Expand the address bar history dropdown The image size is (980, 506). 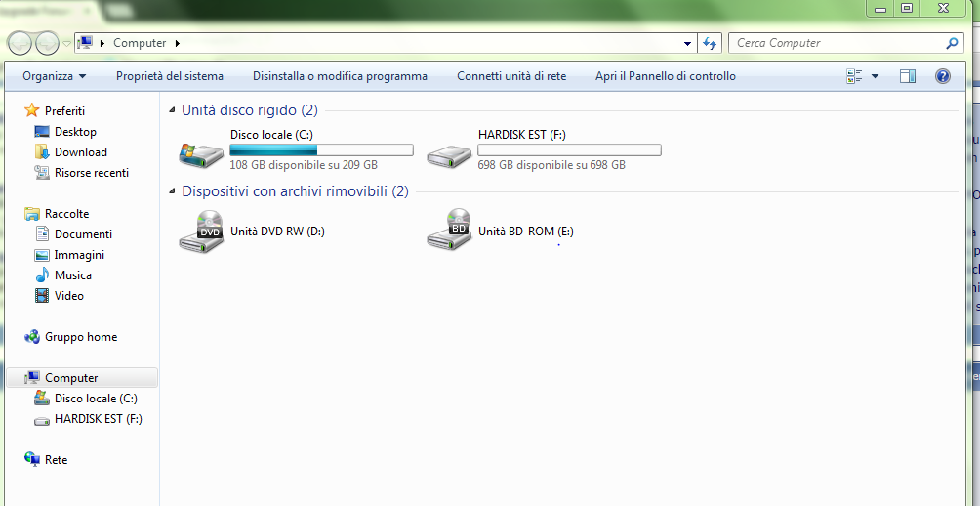(688, 43)
